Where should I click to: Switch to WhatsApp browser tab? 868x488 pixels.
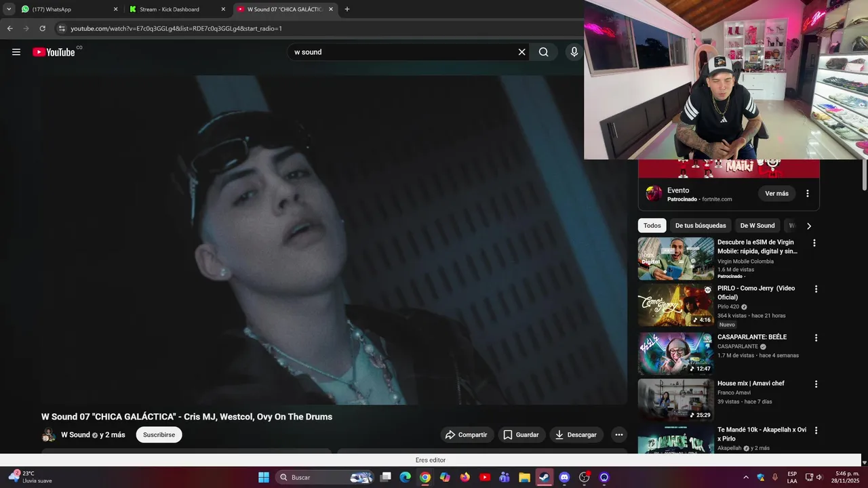(68, 9)
